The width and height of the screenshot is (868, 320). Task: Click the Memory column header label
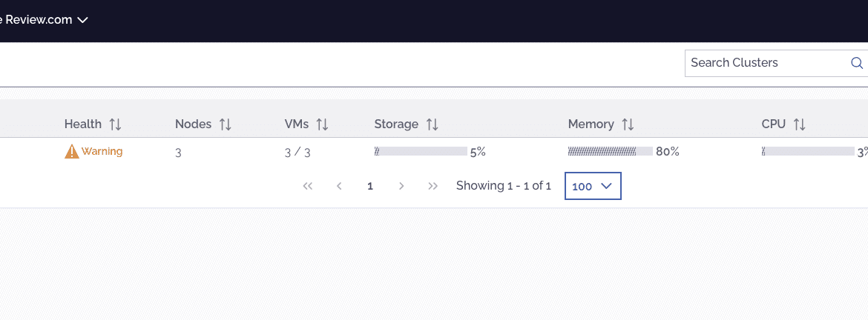tap(591, 124)
